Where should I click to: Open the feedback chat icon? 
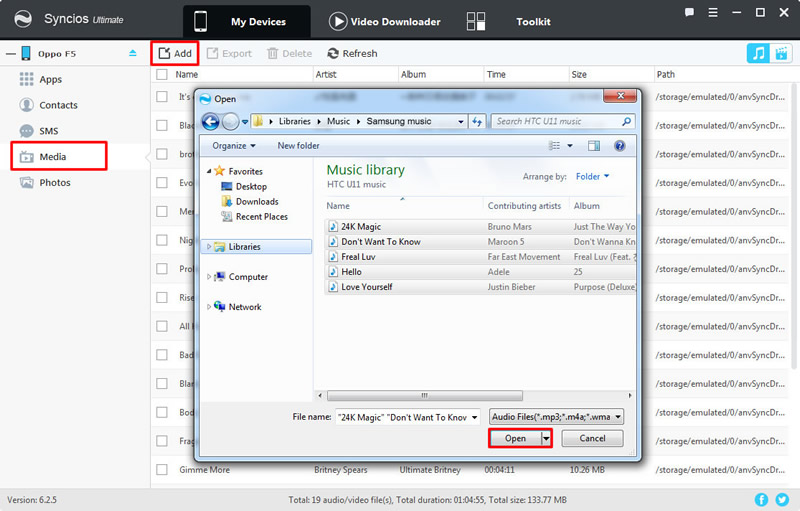pos(689,12)
